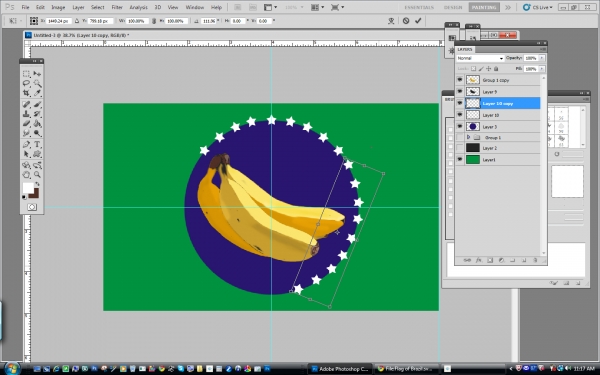Click reference point location grid icon

34,21
